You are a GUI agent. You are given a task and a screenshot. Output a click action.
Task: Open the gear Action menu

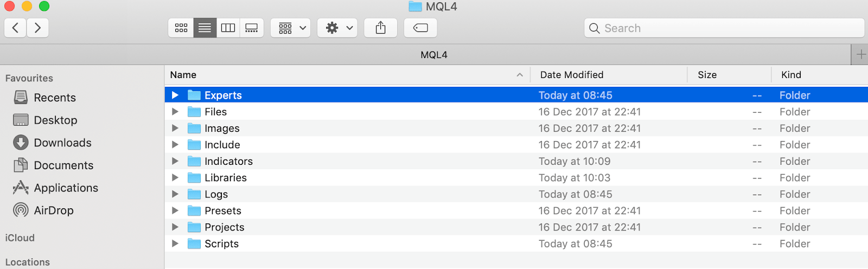coord(337,28)
